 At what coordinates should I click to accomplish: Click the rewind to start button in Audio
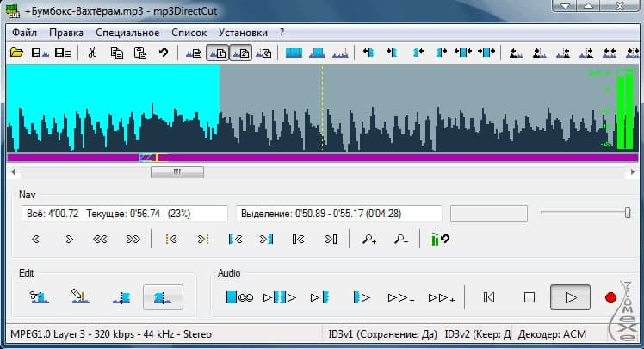pyautogui.click(x=489, y=297)
